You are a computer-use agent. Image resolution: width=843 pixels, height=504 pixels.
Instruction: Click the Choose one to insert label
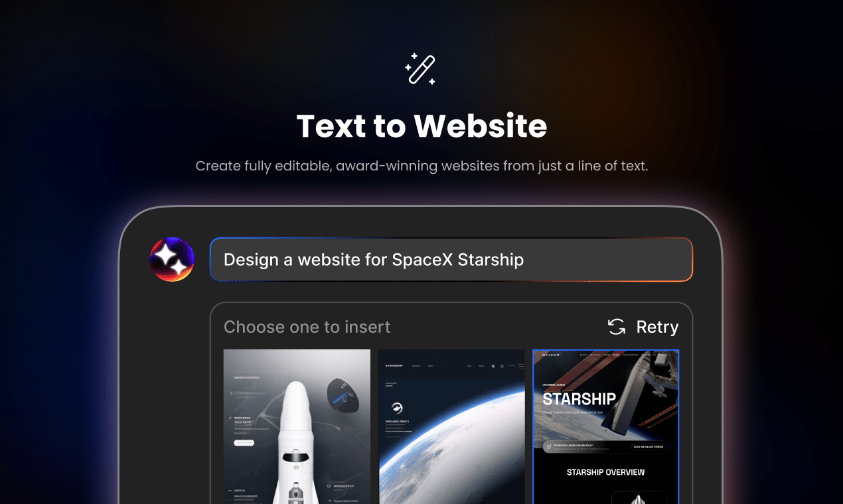point(307,327)
